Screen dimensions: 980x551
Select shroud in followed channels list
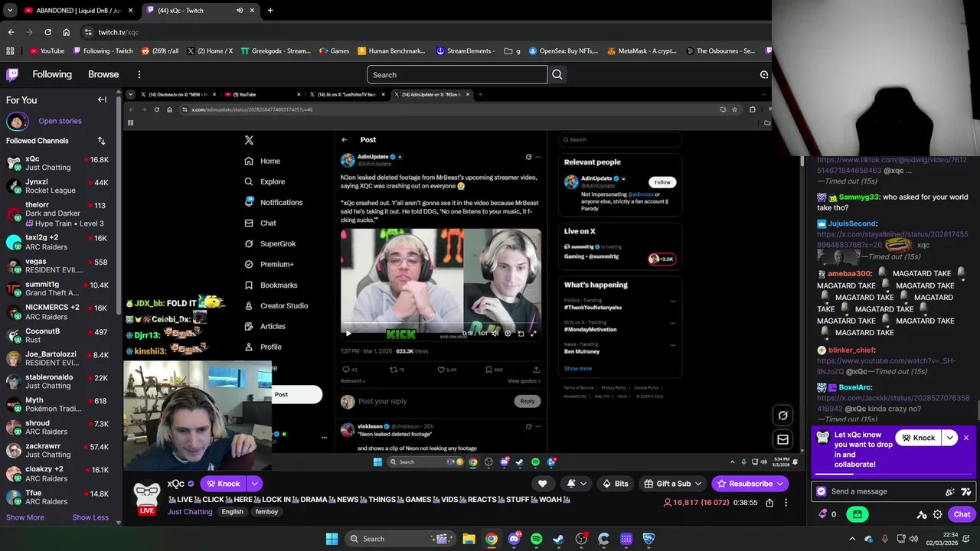(x=60, y=427)
